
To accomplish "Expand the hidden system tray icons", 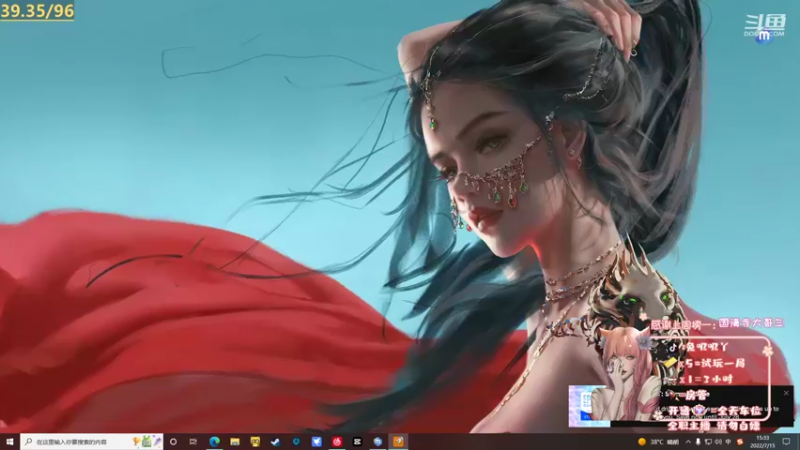I will coord(688,442).
